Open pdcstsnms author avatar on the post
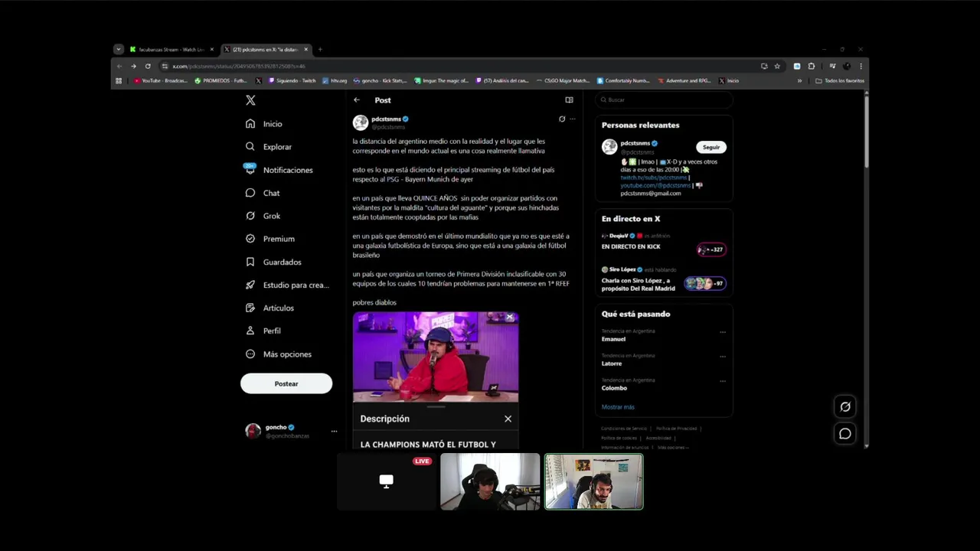The width and height of the screenshot is (980, 551). pyautogui.click(x=360, y=122)
